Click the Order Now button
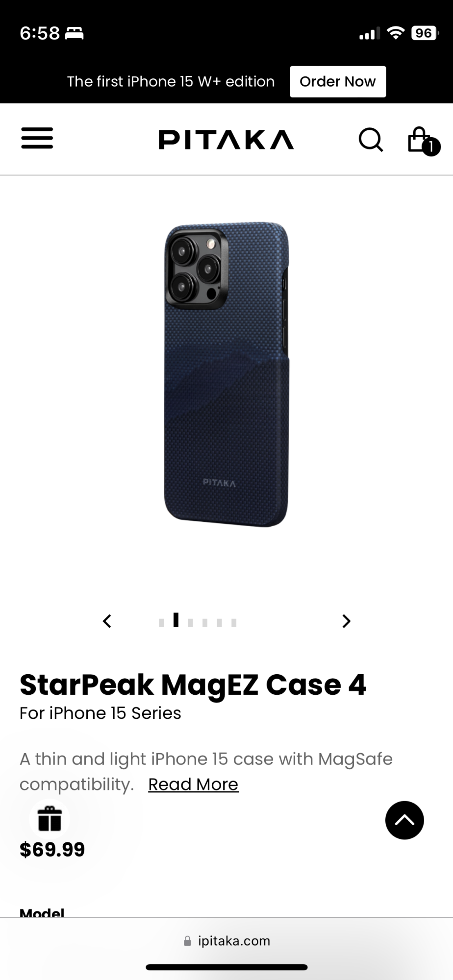Image resolution: width=453 pixels, height=980 pixels. pyautogui.click(x=338, y=81)
